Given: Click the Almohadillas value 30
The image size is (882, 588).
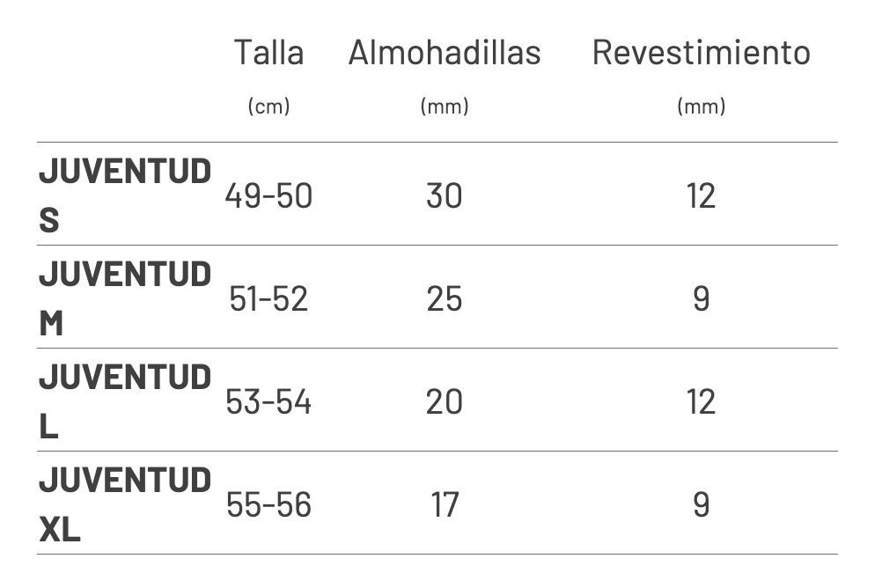Looking at the screenshot, I should [445, 195].
